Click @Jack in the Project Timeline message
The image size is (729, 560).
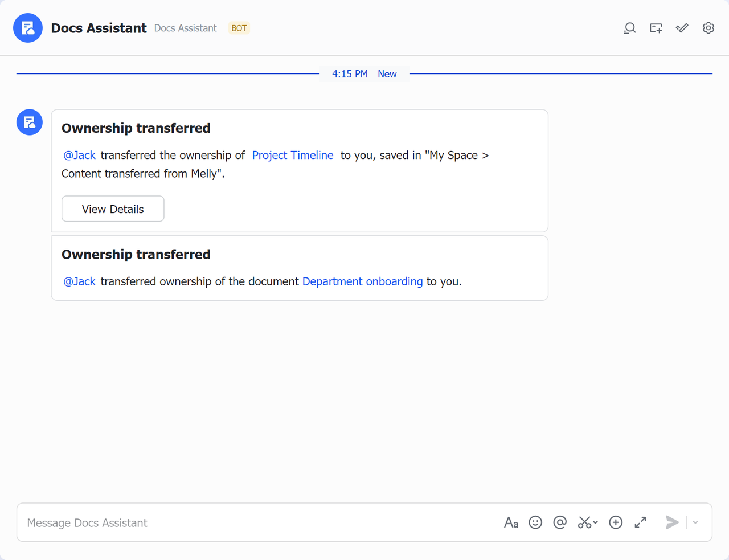[79, 155]
